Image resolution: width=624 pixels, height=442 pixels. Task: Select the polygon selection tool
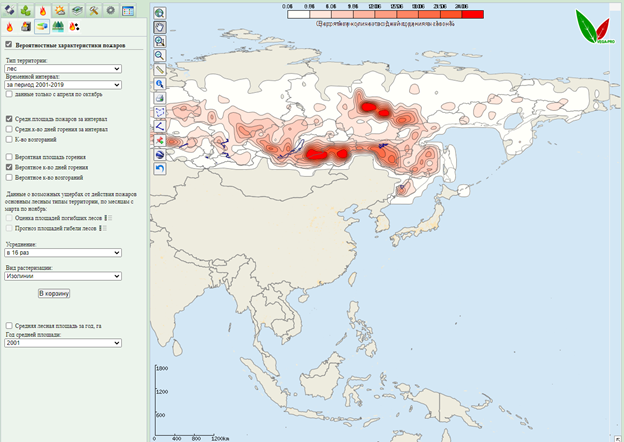[160, 113]
